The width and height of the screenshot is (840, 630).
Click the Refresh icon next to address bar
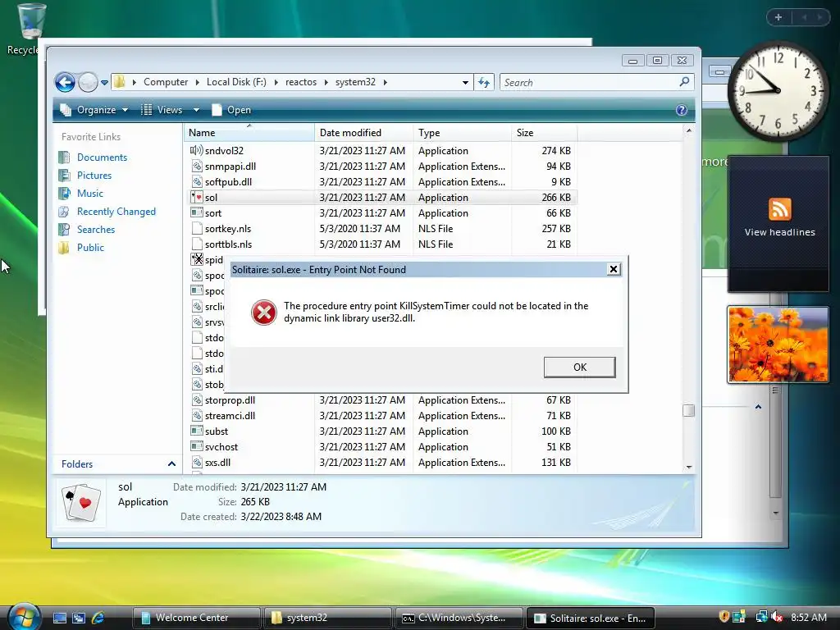(x=484, y=83)
